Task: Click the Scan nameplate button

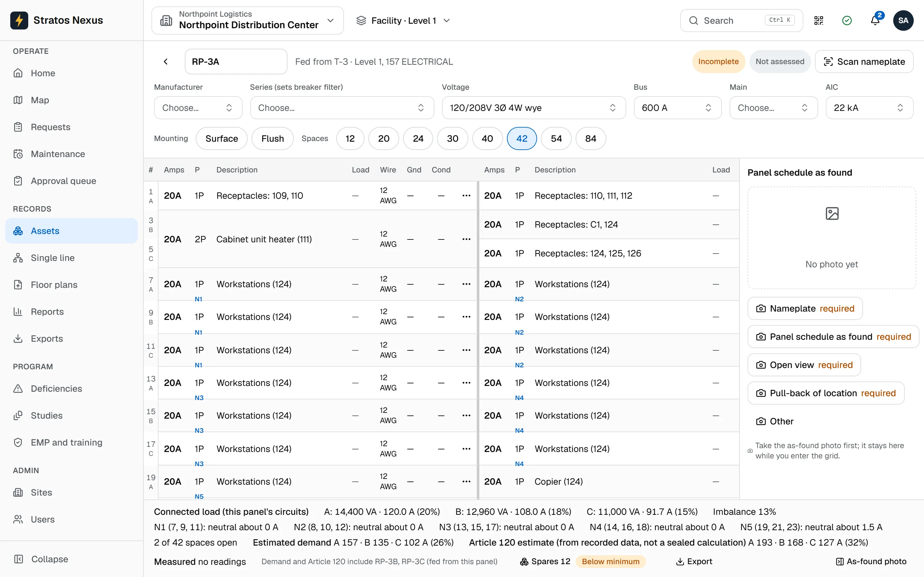Action: [864, 62]
